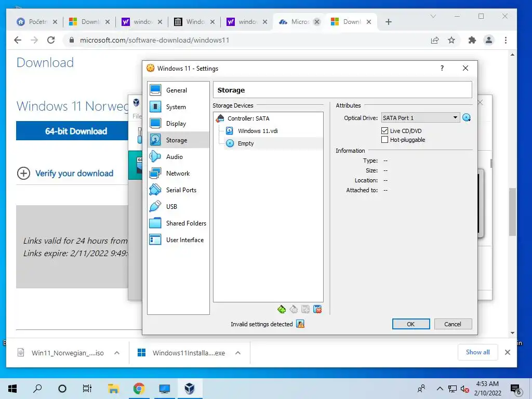This screenshot has height=399, width=532.
Task: Open Shared Folders settings category
Action: tap(178, 223)
